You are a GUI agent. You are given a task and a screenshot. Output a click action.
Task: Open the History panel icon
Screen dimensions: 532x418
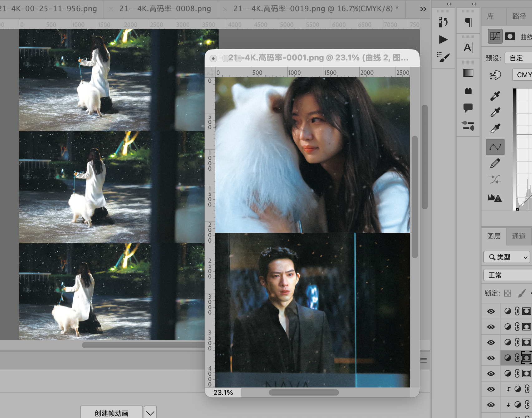(443, 22)
